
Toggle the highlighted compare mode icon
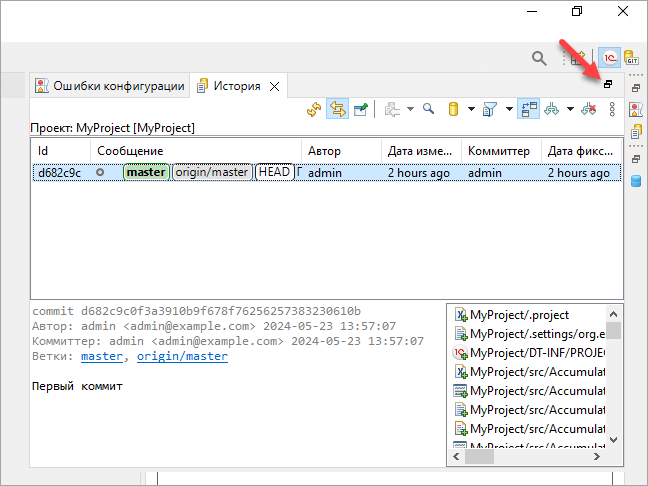pos(528,109)
